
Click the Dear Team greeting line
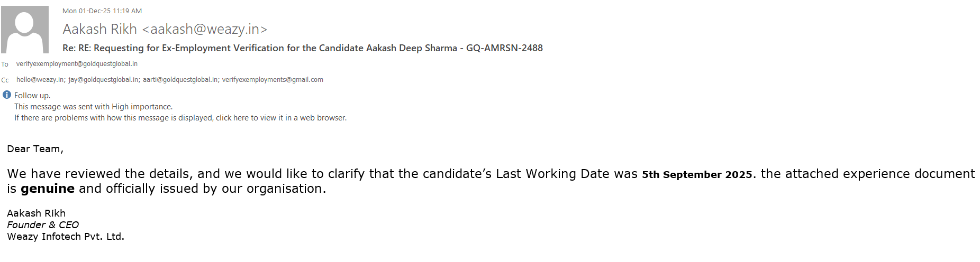click(x=35, y=149)
